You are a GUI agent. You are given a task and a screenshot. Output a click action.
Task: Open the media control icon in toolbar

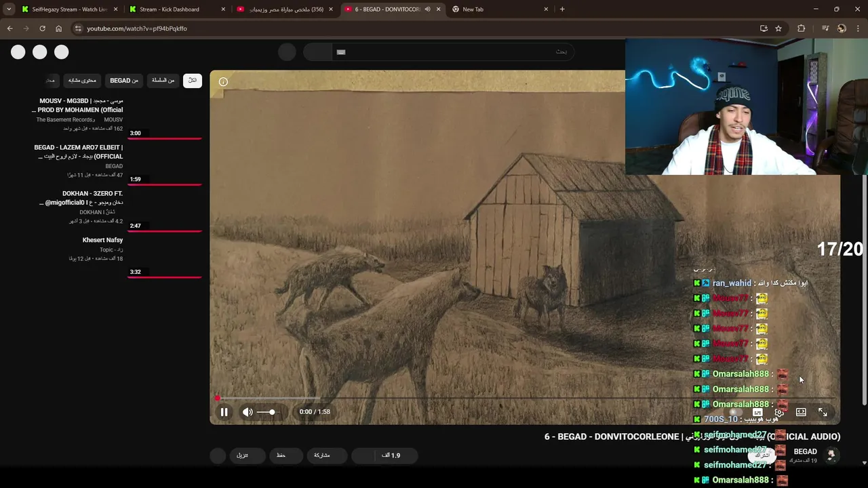(x=825, y=28)
